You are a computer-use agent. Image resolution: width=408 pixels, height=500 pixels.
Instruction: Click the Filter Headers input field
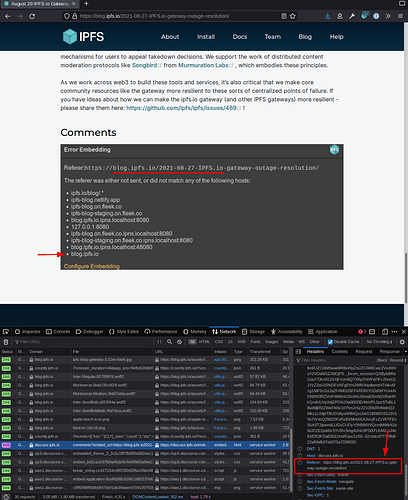[335, 360]
